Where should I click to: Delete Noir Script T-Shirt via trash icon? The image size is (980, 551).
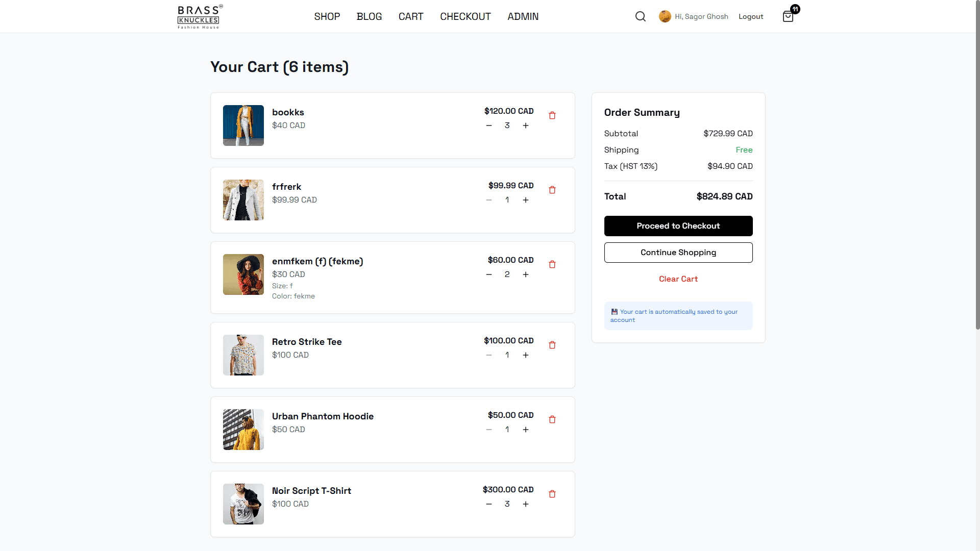(552, 494)
